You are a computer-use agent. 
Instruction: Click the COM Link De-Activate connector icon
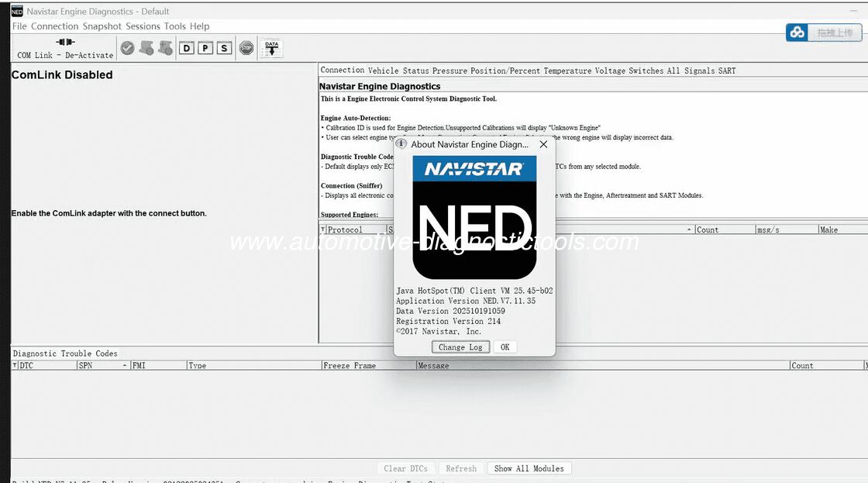click(65, 43)
